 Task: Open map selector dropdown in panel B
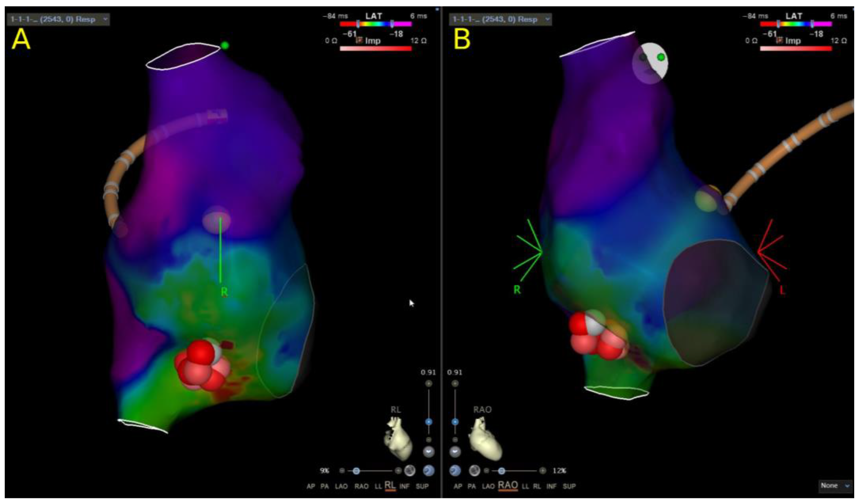(547, 19)
